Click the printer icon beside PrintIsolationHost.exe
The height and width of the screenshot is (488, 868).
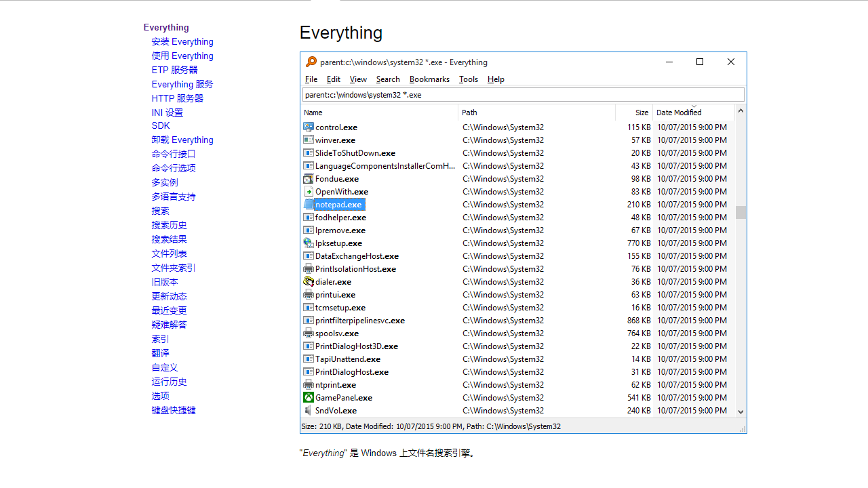tap(309, 269)
